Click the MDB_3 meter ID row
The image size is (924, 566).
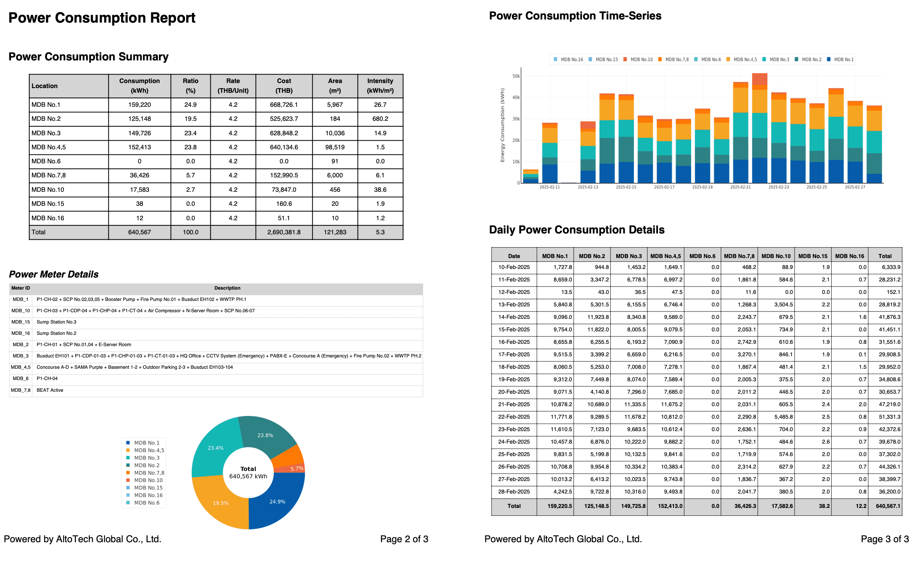point(21,356)
